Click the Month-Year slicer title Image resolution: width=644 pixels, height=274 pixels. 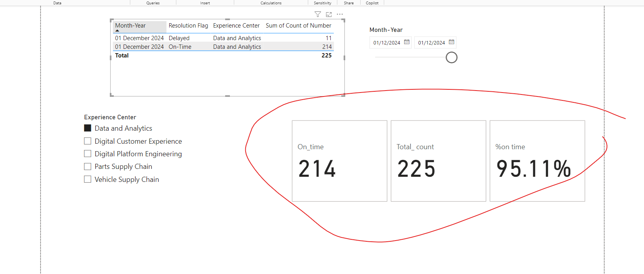(x=386, y=30)
